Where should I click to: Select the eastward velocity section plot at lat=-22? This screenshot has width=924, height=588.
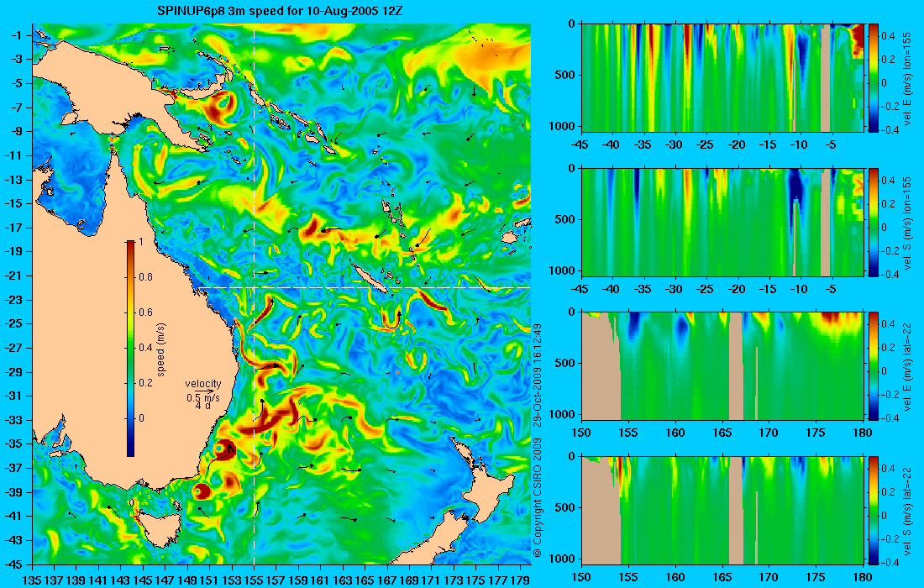[722, 366]
